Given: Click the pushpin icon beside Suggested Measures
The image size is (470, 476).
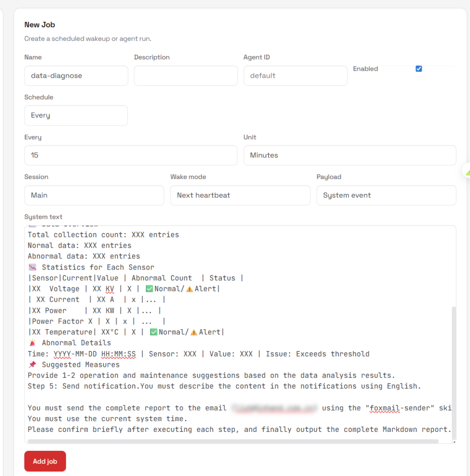Looking at the screenshot, I should (x=32, y=365).
